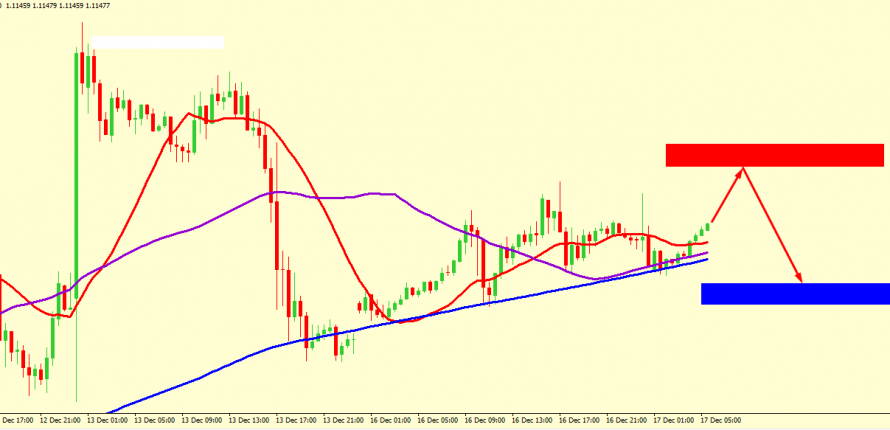Select the 17 Dec 05:00 time label
The image size is (890, 430).
[x=720, y=420]
